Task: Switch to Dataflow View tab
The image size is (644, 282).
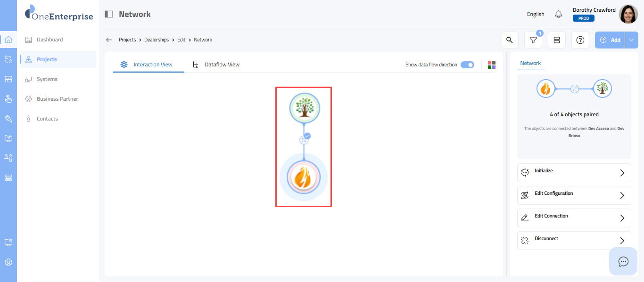Action: (222, 64)
